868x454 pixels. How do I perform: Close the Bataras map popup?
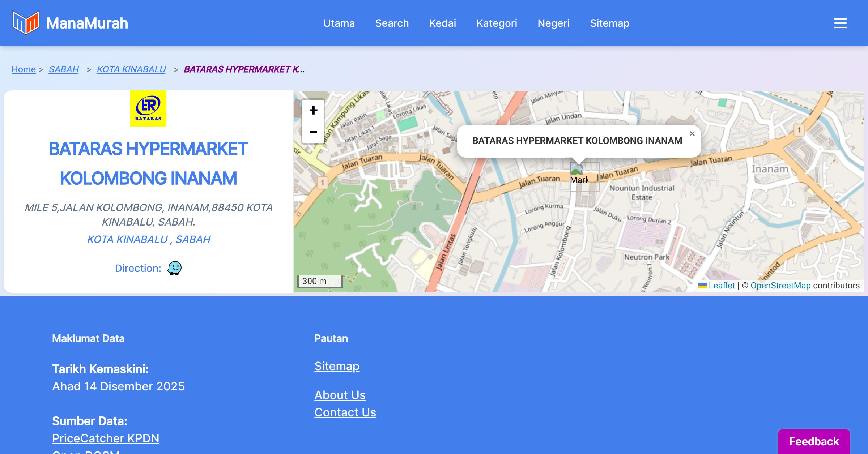click(692, 134)
